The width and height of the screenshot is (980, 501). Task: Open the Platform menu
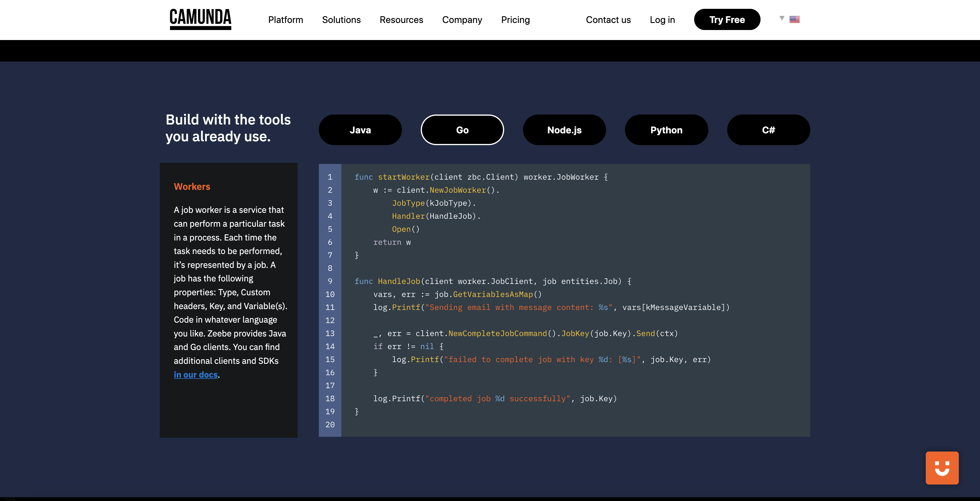(x=285, y=20)
